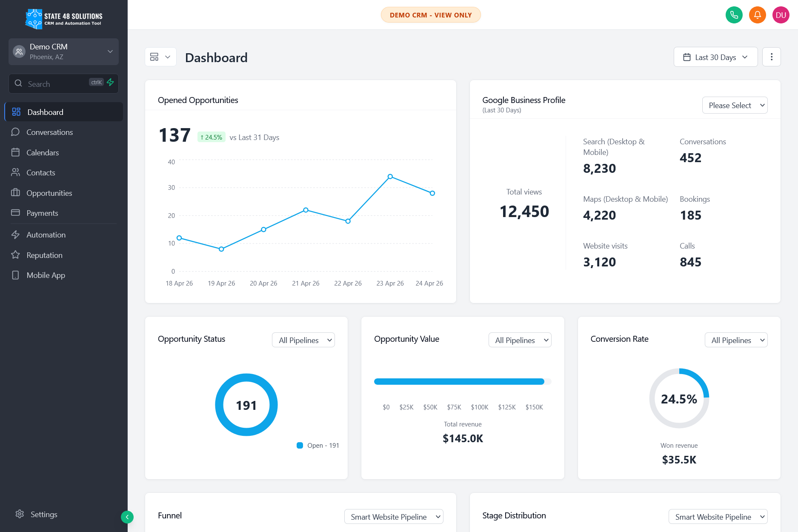
Task: Click the DU user avatar
Action: point(781,14)
